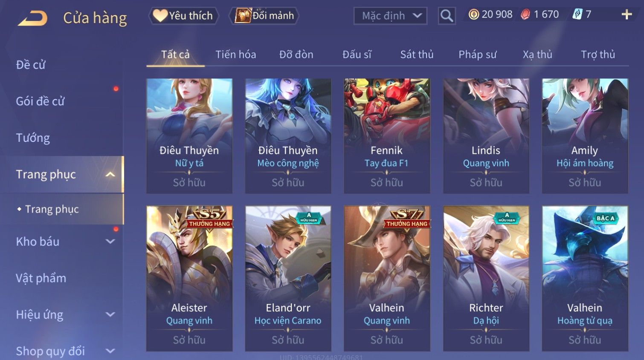Open the Mặc định sort dropdown
Image resolution: width=644 pixels, height=360 pixels.
[390, 16]
